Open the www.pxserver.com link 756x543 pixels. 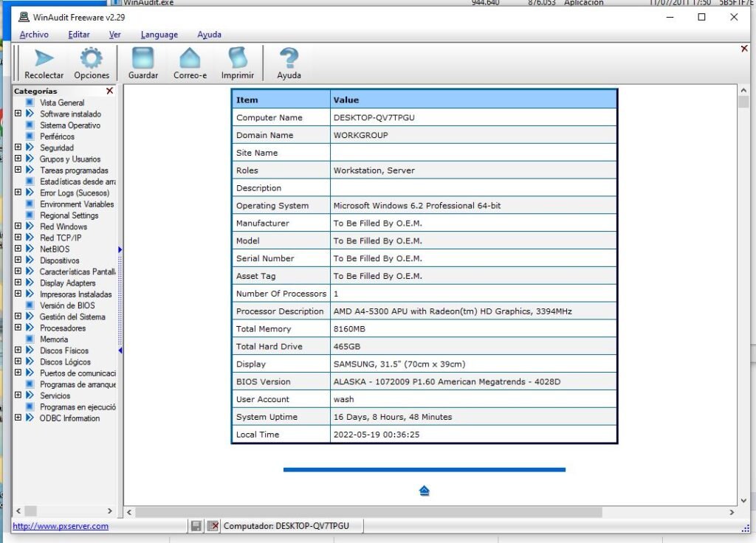coord(61,526)
